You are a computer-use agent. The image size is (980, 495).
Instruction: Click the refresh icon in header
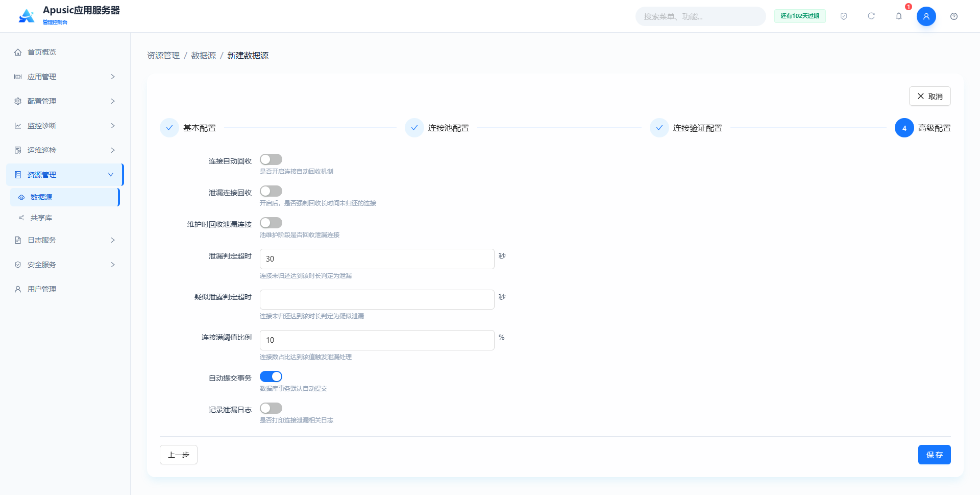pyautogui.click(x=871, y=16)
